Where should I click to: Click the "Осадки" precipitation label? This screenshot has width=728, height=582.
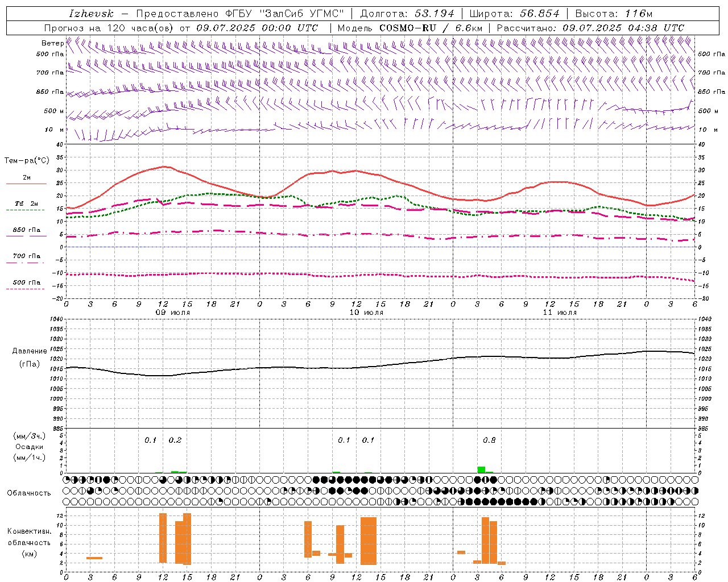pyautogui.click(x=29, y=447)
